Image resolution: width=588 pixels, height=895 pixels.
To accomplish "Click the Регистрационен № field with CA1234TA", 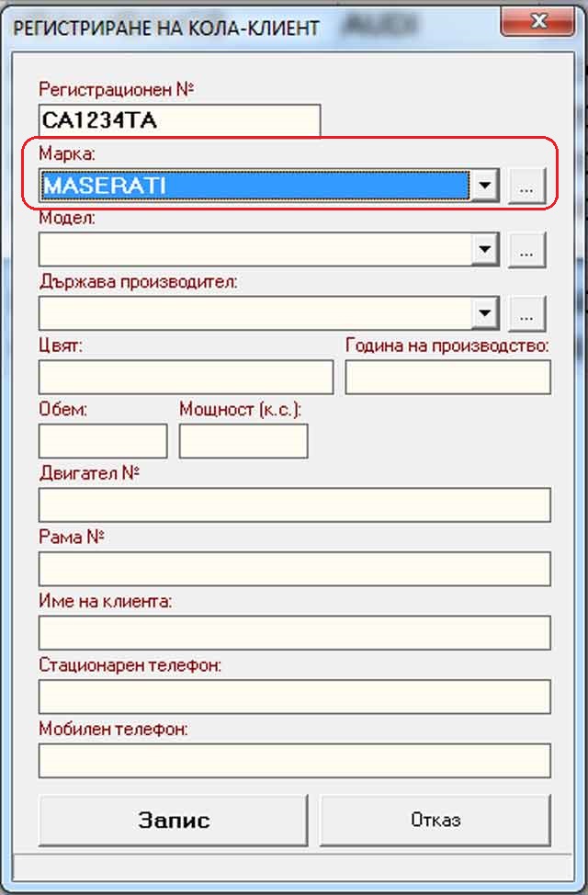I will 179,120.
